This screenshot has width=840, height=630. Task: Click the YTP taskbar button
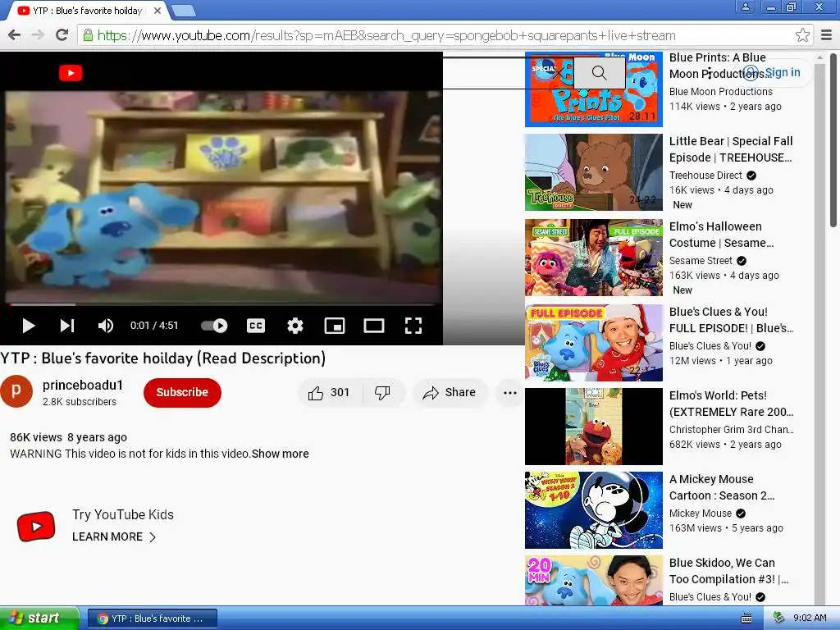coord(153,619)
